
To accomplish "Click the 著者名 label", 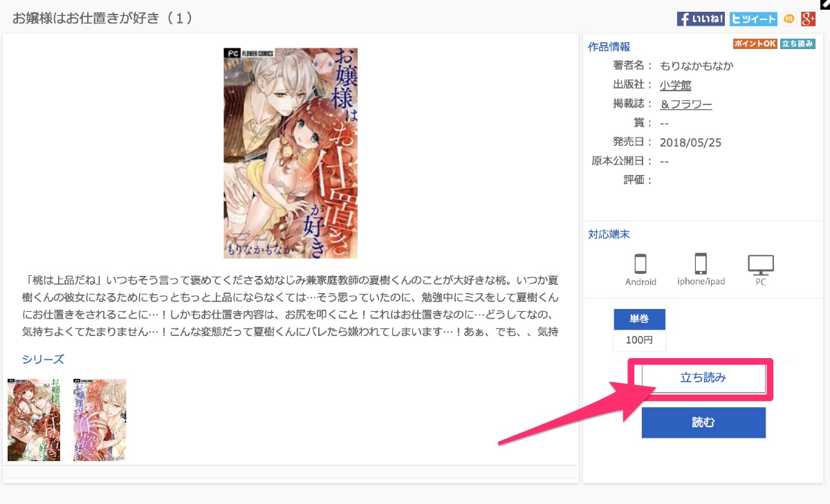I will click(632, 66).
